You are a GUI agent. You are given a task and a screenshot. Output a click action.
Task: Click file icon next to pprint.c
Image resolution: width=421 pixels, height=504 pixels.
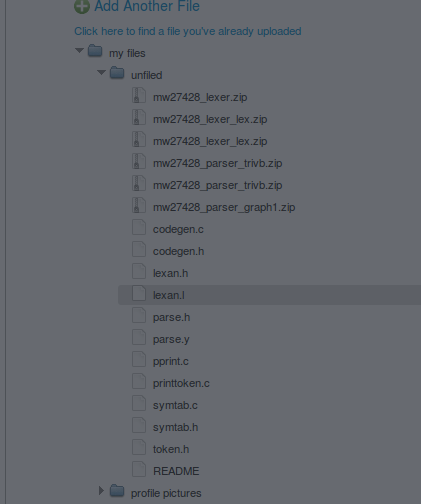coord(139,359)
